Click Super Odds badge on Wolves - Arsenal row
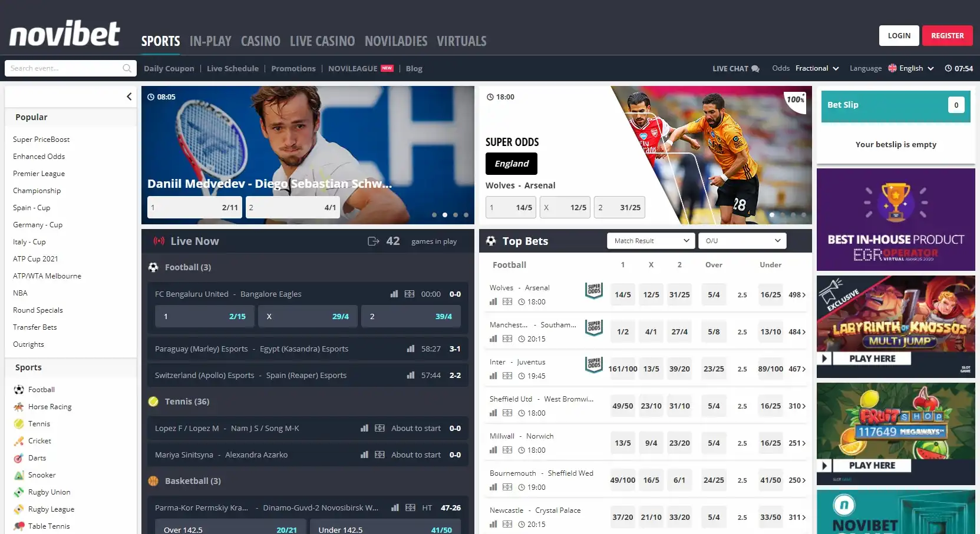Image resolution: width=980 pixels, height=534 pixels. pyautogui.click(x=594, y=290)
